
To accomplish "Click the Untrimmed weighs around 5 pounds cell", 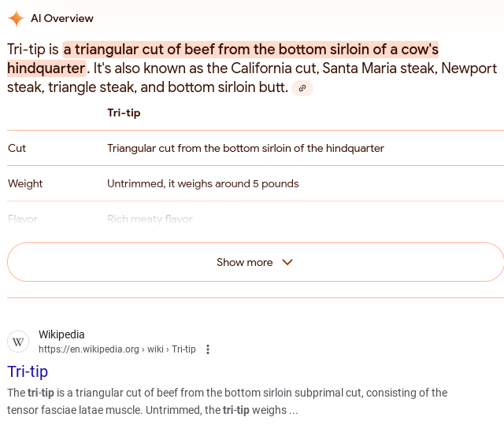I will coord(203,183).
